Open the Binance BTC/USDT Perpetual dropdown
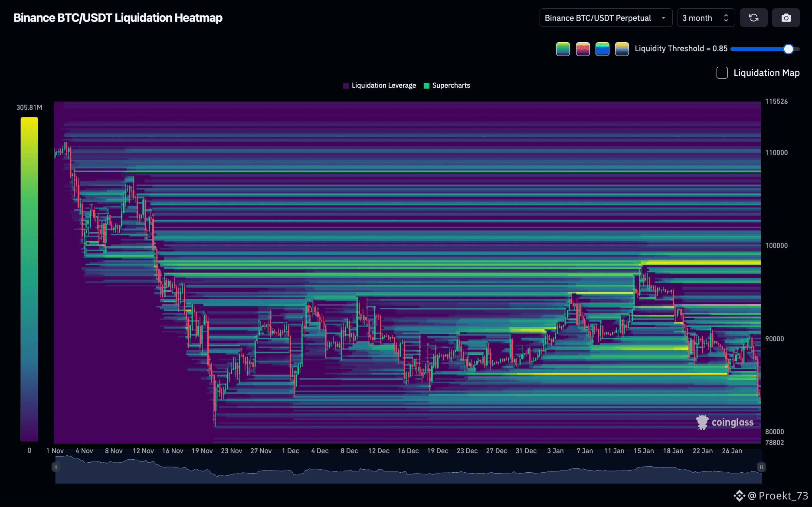812x507 pixels. (x=606, y=18)
